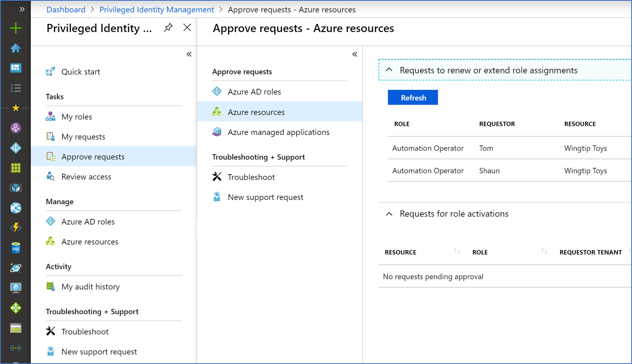The height and width of the screenshot is (364, 632).
Task: Sort by the RESOURCE column arrows
Action: click(x=457, y=251)
